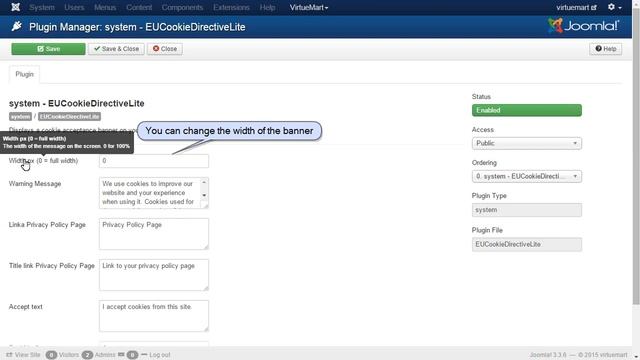Open the Content menu

click(x=139, y=7)
